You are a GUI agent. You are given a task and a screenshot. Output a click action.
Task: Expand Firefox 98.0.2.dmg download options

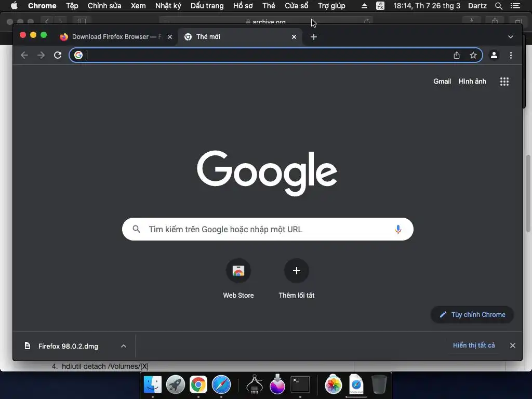pos(124,346)
